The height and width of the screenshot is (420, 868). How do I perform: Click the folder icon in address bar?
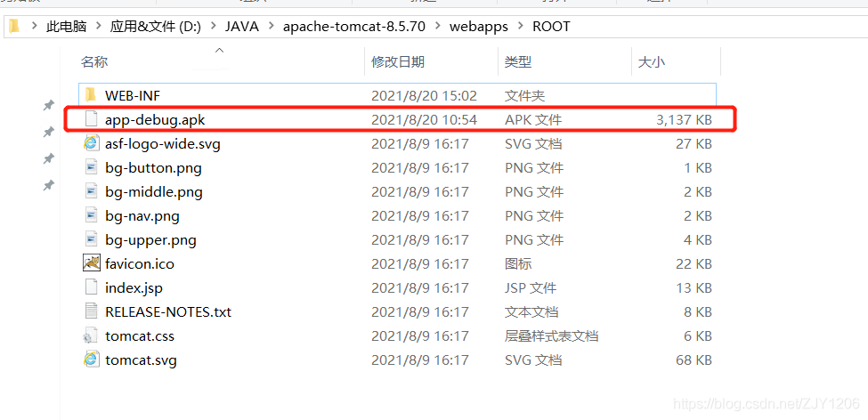click(x=14, y=26)
